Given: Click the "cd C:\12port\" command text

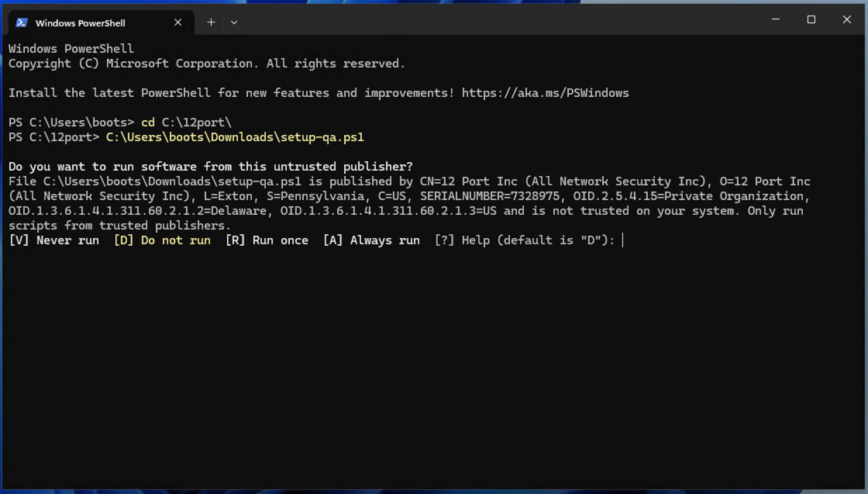Looking at the screenshot, I should pyautogui.click(x=186, y=123).
